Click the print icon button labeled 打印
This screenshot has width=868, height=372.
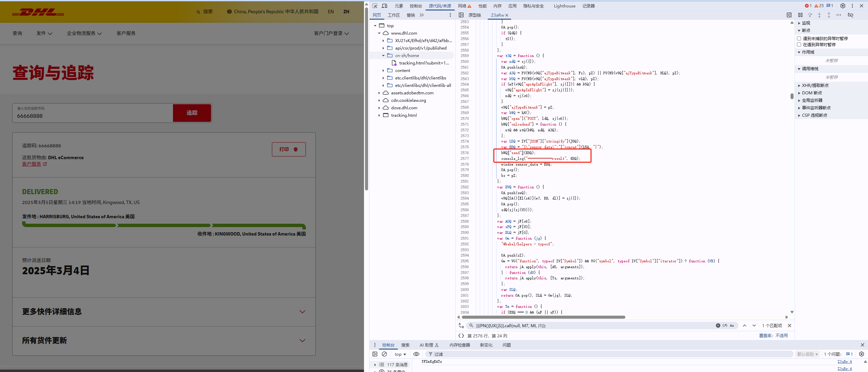click(289, 149)
